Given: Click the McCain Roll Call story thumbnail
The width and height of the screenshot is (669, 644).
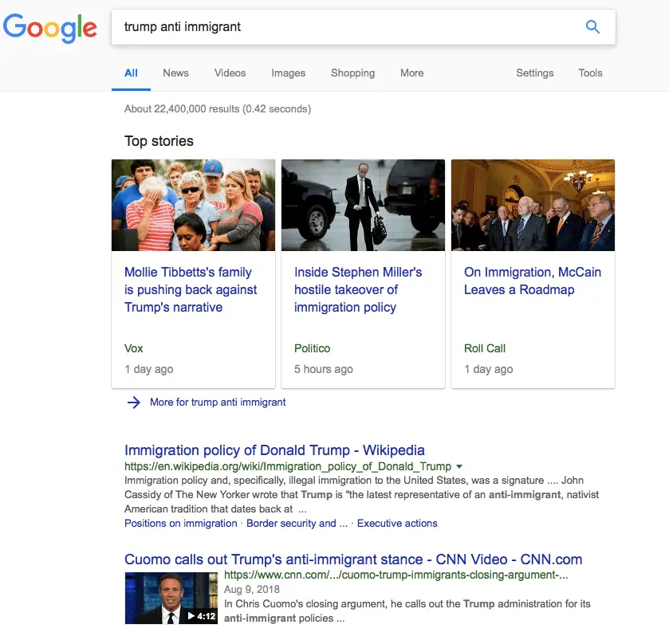Looking at the screenshot, I should (533, 205).
